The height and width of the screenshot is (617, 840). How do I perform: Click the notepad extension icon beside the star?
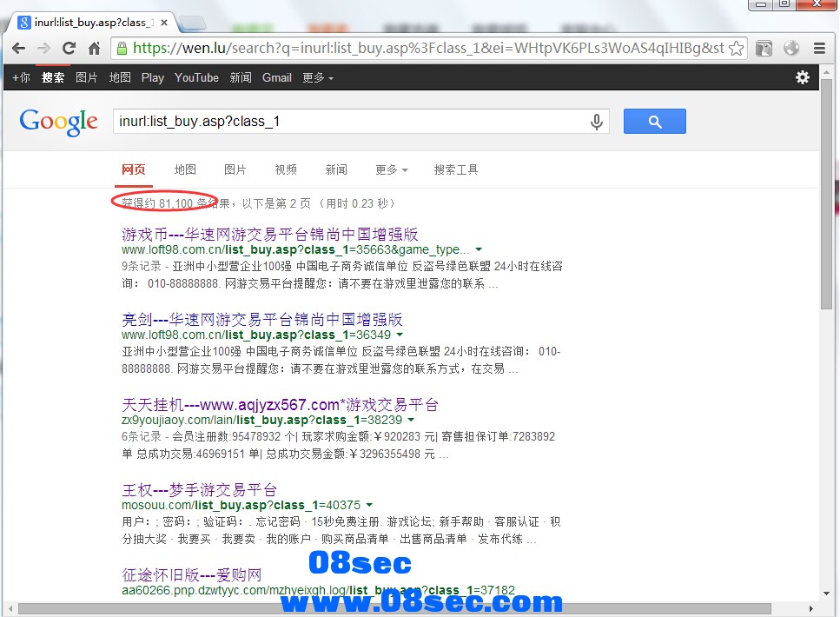(x=764, y=49)
